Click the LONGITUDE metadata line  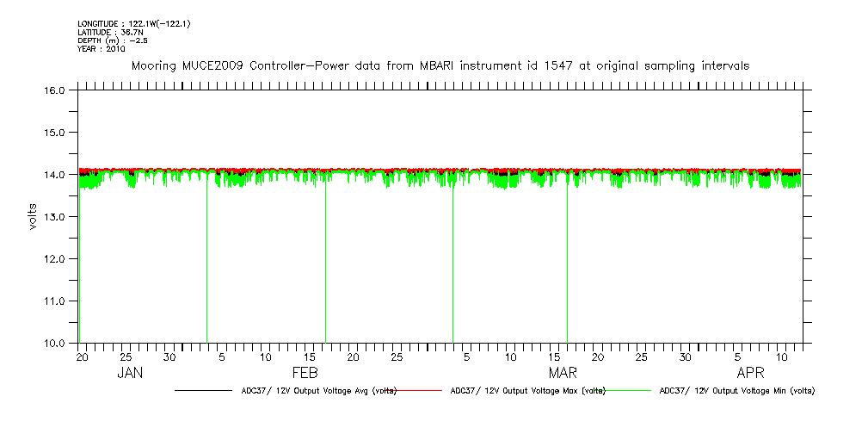coord(133,24)
